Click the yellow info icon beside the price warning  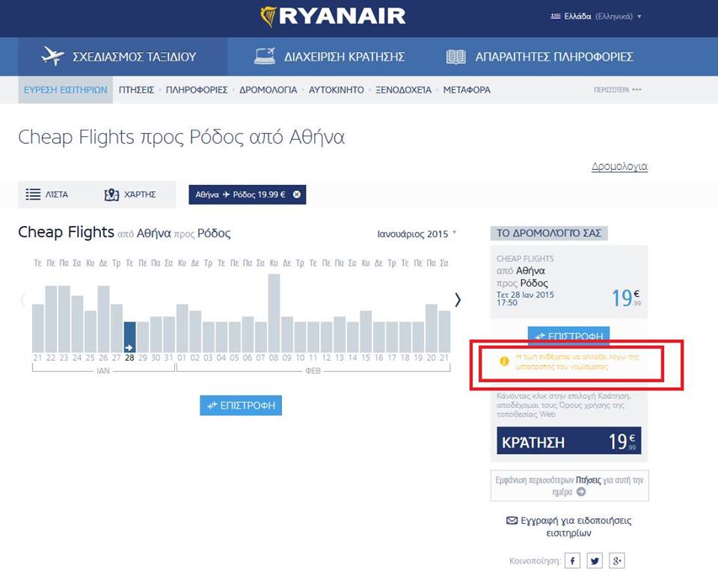(504, 361)
